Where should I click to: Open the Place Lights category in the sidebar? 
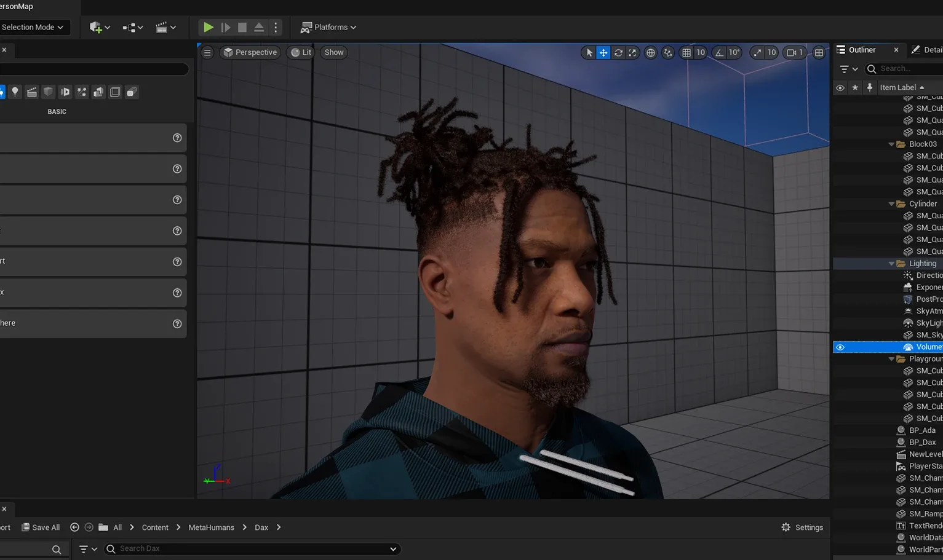coord(15,92)
